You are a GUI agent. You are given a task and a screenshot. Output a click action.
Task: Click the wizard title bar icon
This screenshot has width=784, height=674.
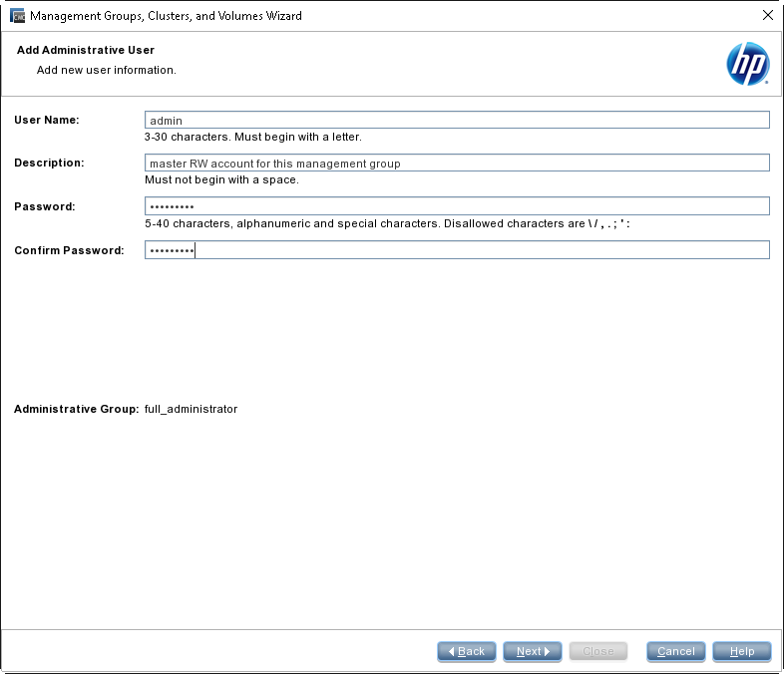pyautogui.click(x=18, y=16)
